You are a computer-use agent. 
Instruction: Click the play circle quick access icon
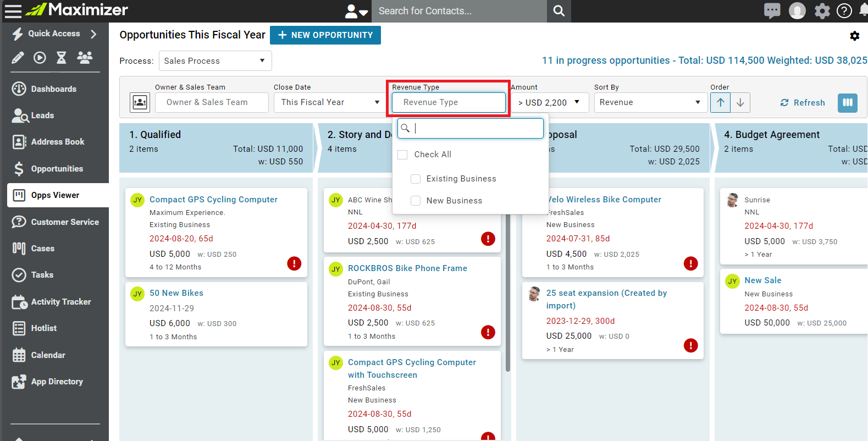pos(40,58)
